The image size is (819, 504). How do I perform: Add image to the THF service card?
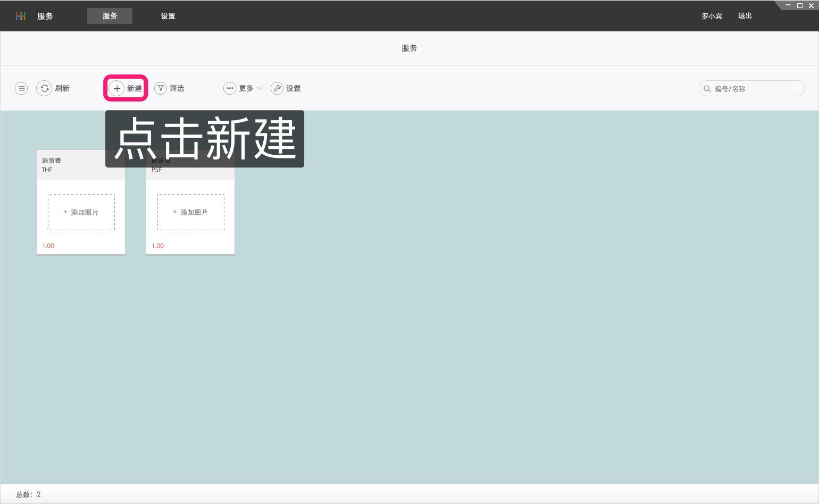(x=81, y=212)
